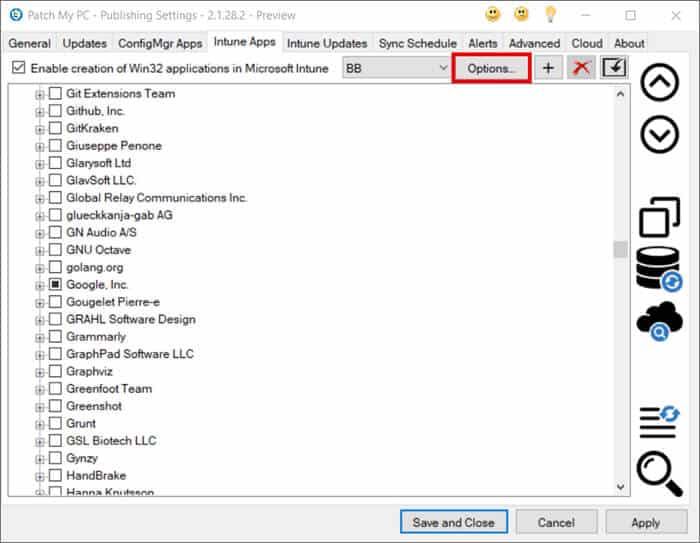
Task: Open the BB tenant dropdown
Action: pyautogui.click(x=396, y=68)
